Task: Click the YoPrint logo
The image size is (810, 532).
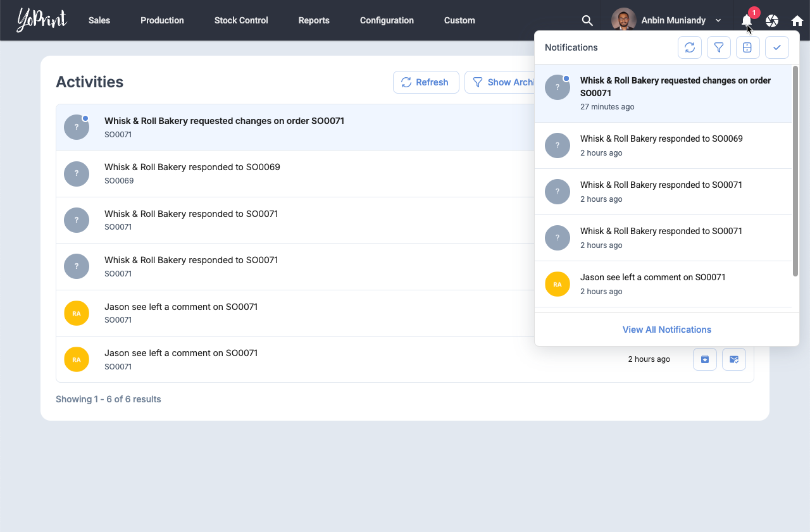Action: 42,20
